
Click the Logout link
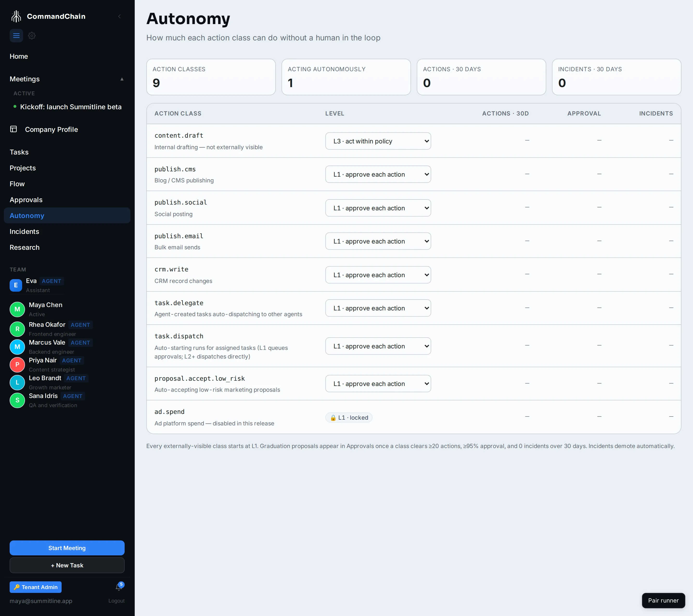(116, 601)
